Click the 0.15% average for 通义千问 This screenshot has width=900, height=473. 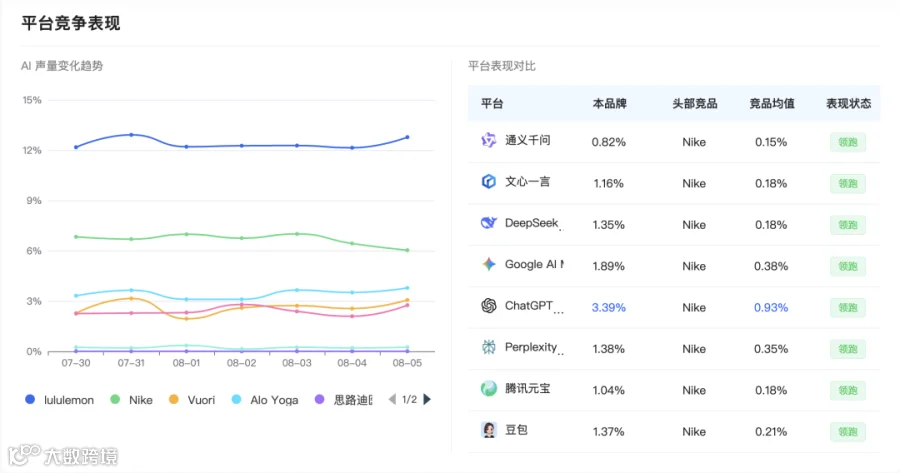click(x=771, y=142)
